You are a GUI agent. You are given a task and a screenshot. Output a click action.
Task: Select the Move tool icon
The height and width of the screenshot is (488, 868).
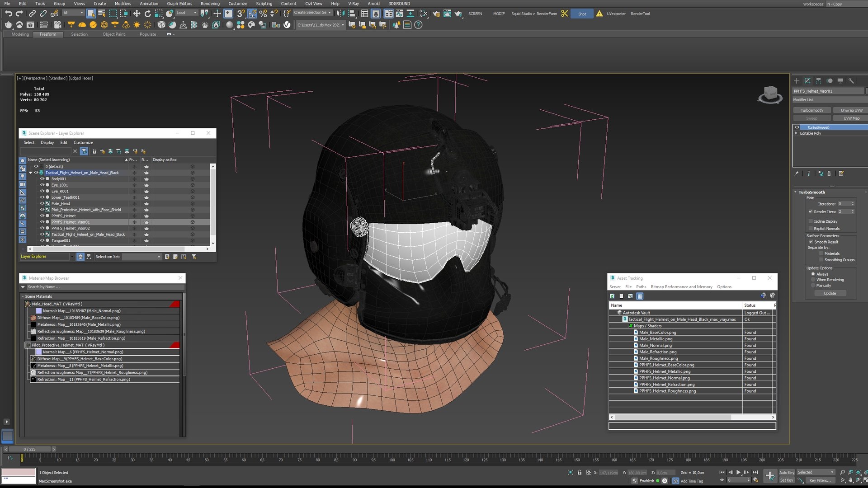(137, 14)
